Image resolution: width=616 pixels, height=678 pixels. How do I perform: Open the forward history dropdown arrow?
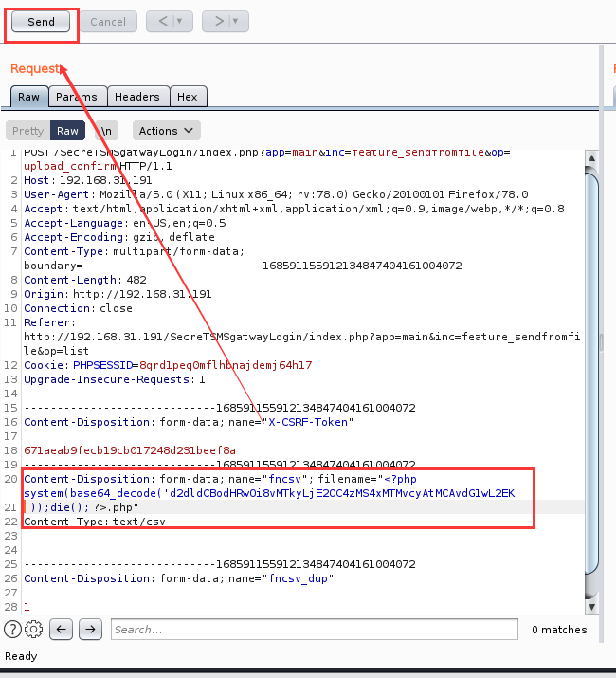(x=236, y=21)
